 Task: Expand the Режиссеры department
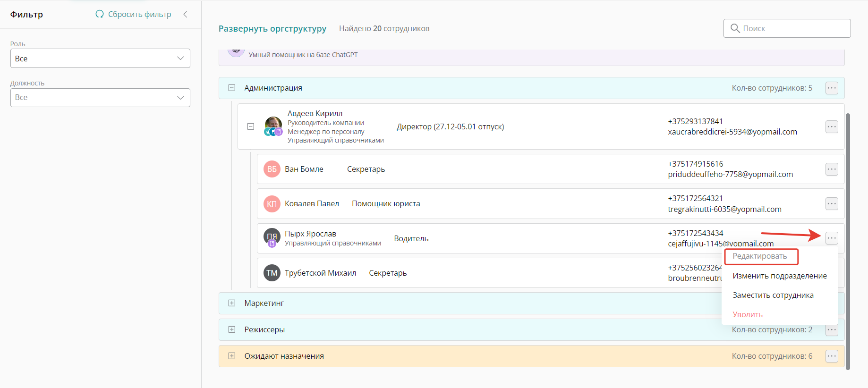click(232, 329)
